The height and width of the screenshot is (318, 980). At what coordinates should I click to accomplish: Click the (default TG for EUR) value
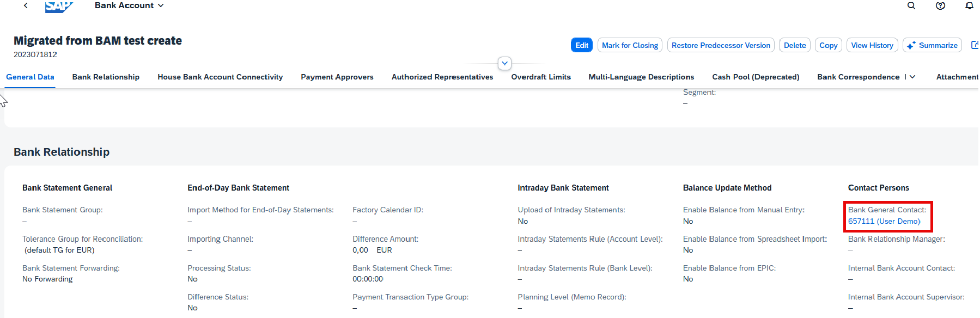(59, 250)
